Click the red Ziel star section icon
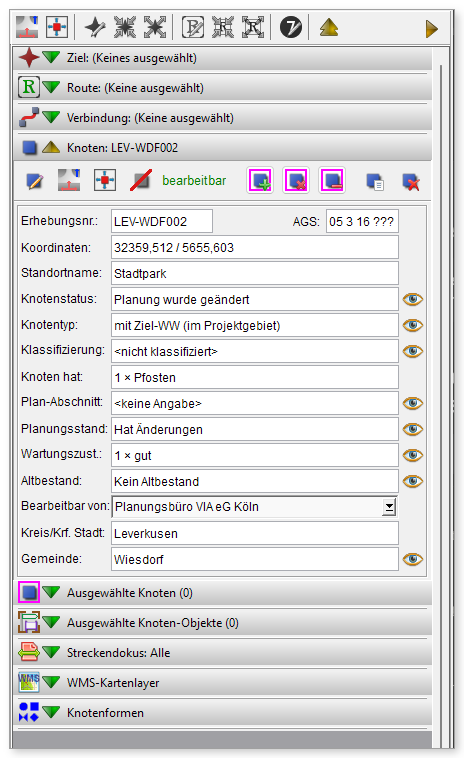Screen dimensions: 464x758 tap(29, 58)
